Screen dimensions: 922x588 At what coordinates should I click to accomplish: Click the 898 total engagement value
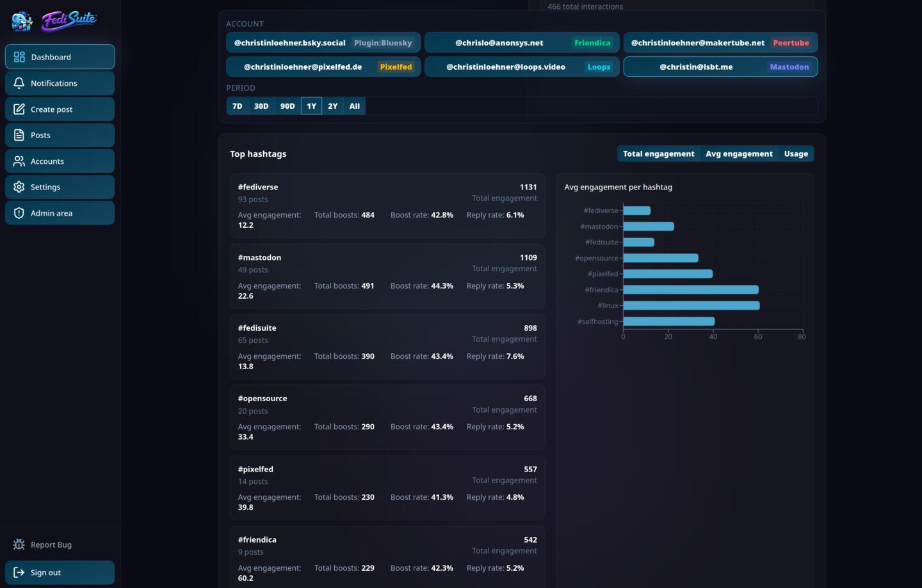[530, 328]
